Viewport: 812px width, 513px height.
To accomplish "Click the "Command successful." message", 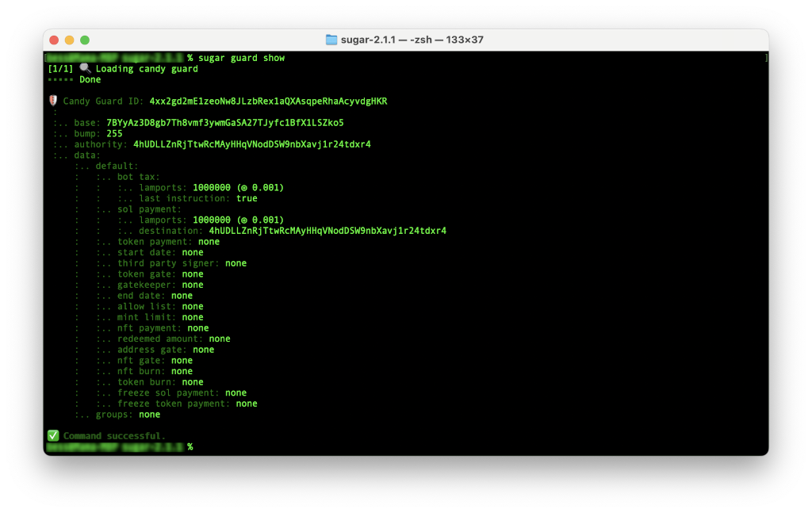I will (114, 436).
